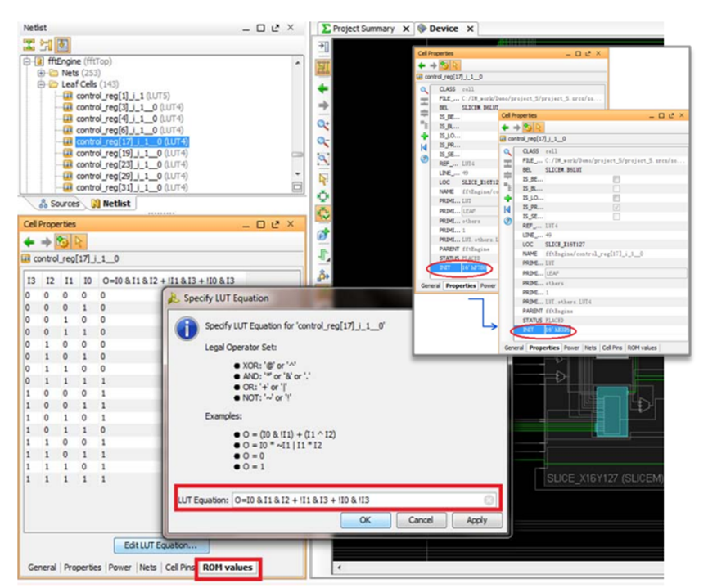Toggle the IS_BE checkbox in Cell Properties

pyautogui.click(x=616, y=179)
